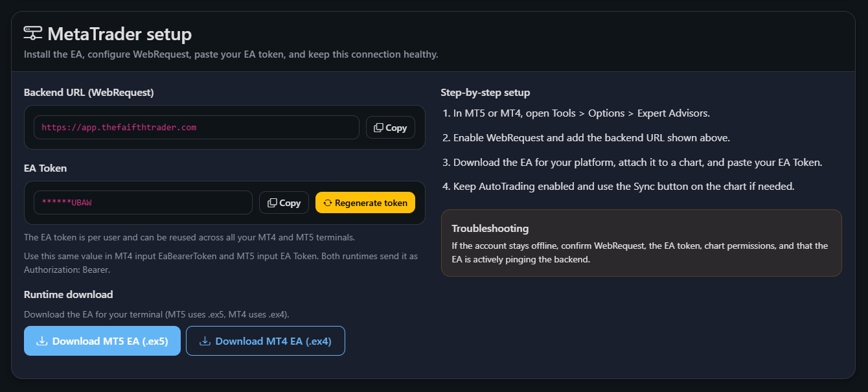The width and height of the screenshot is (868, 392).
Task: Click the note about Authorization: Bearer
Action: pos(221,262)
